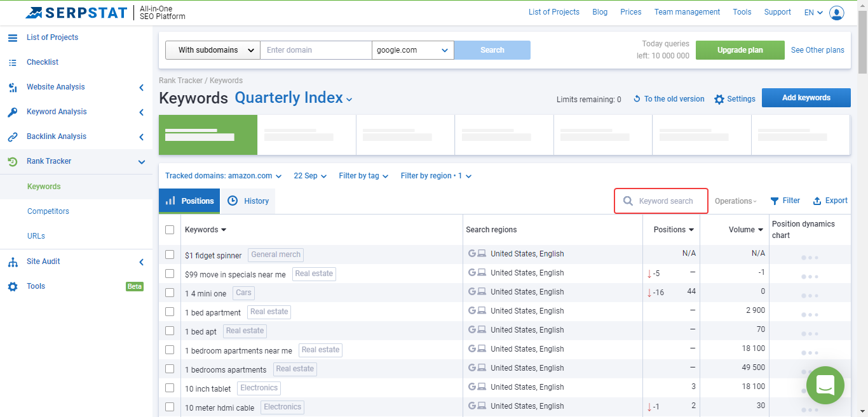The image size is (868, 417).
Task: Open the With subdomains dropdown
Action: [213, 50]
